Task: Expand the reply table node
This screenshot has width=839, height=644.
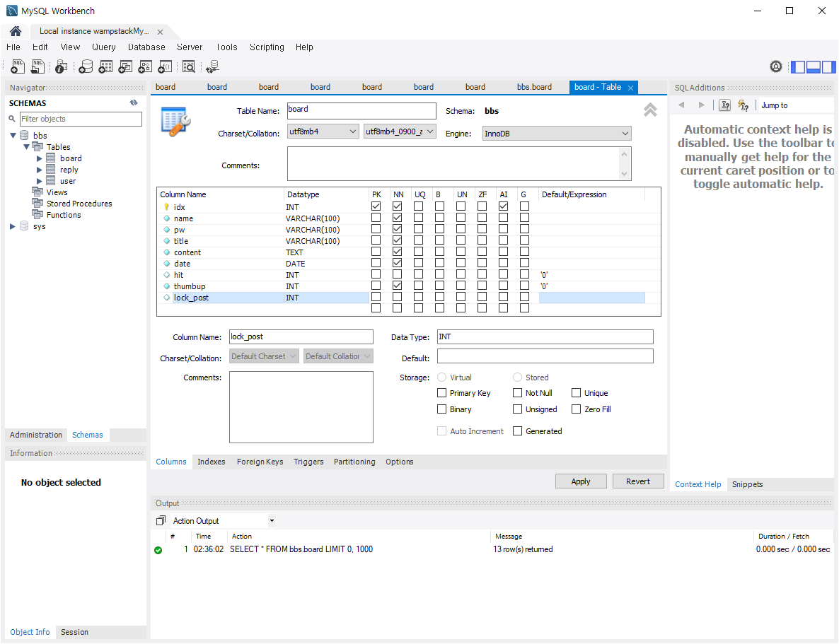Action: pos(39,170)
